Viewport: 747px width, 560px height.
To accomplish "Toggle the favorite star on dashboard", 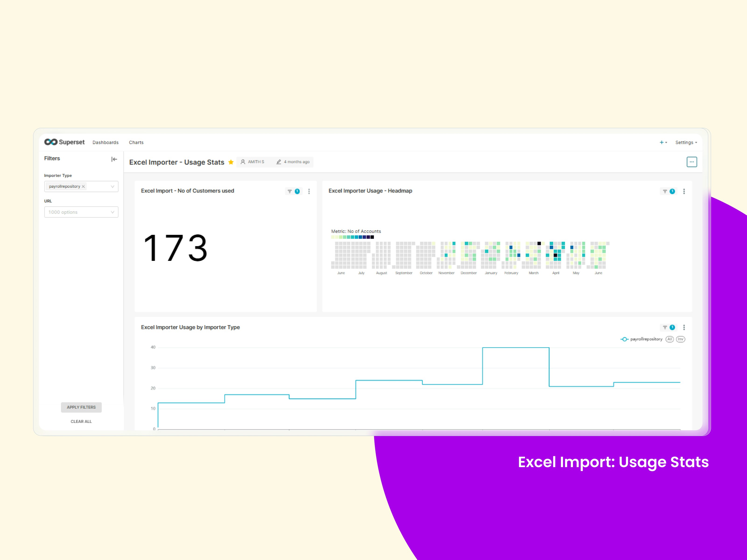I will tap(231, 162).
